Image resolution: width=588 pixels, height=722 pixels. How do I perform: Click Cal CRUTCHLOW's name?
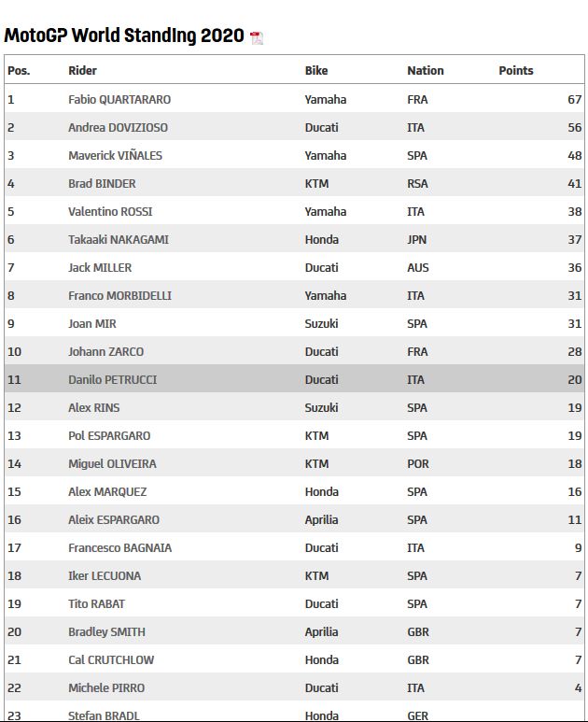[111, 659]
